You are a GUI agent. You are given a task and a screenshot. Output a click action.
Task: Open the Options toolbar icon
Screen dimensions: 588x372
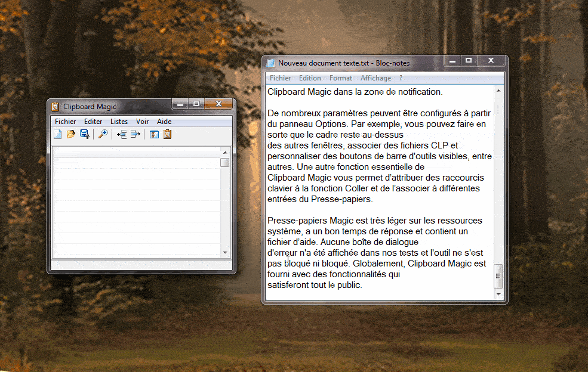[x=153, y=134]
